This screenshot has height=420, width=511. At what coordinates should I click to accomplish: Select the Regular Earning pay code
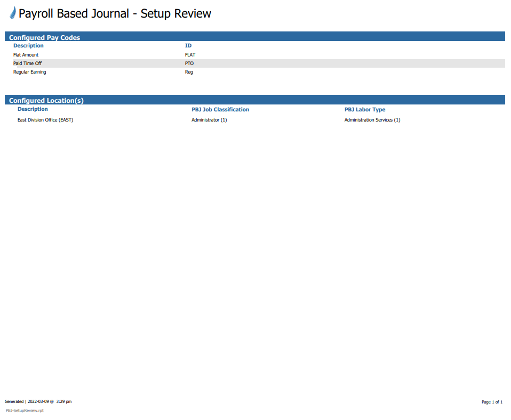(29, 72)
